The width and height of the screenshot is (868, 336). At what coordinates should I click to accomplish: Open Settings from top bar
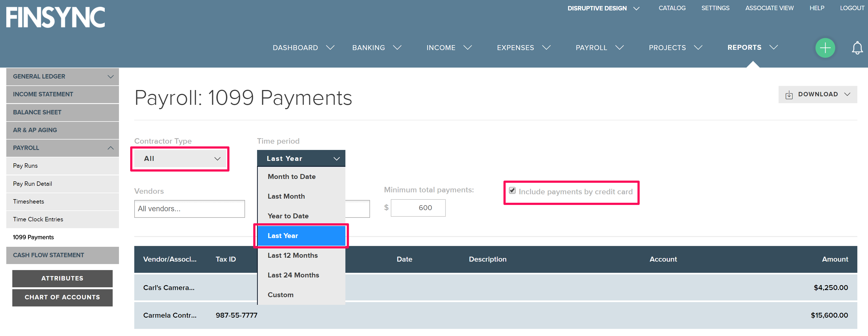(x=715, y=8)
